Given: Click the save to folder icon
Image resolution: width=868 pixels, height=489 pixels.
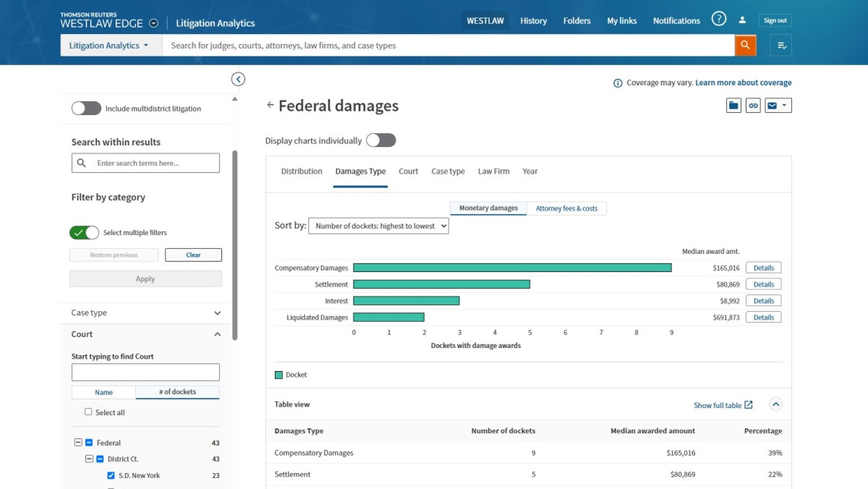Looking at the screenshot, I should pos(733,106).
